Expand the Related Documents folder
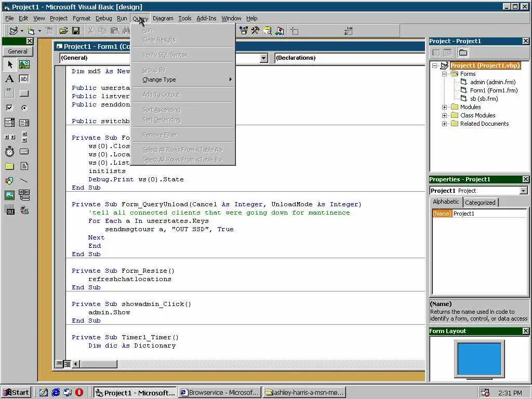The image size is (532, 399). click(x=444, y=124)
